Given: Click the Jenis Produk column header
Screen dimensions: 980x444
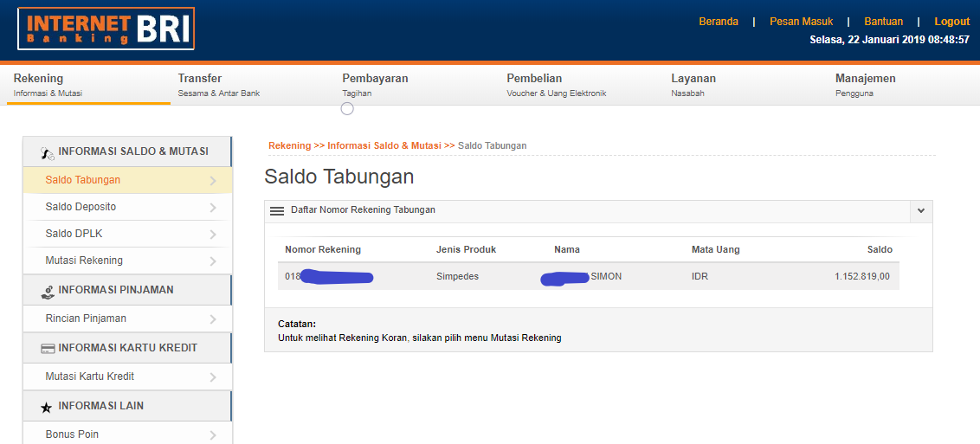Looking at the screenshot, I should [x=467, y=250].
